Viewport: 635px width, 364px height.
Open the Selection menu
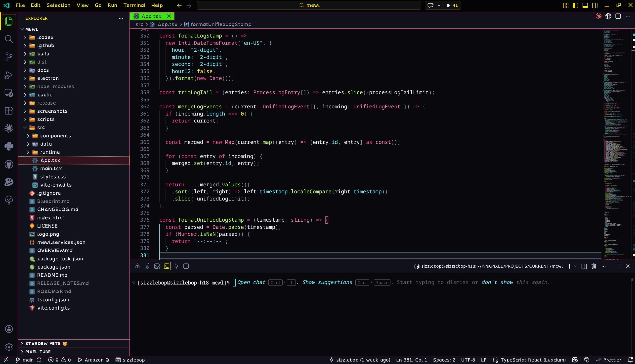[x=58, y=5]
